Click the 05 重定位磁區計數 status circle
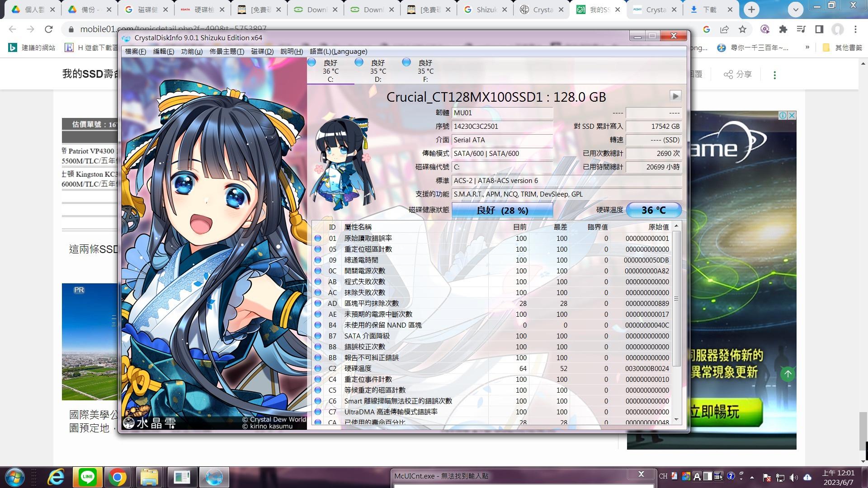The height and width of the screenshot is (488, 868). tap(318, 249)
